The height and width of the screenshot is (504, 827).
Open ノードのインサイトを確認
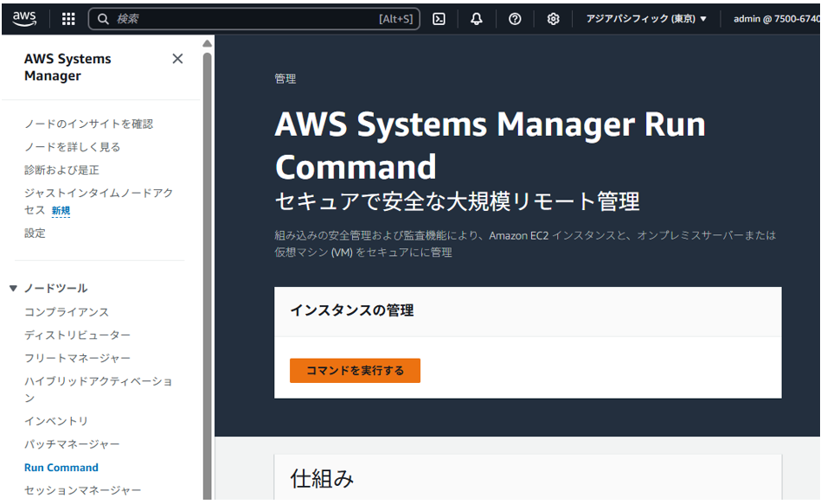[x=88, y=124]
